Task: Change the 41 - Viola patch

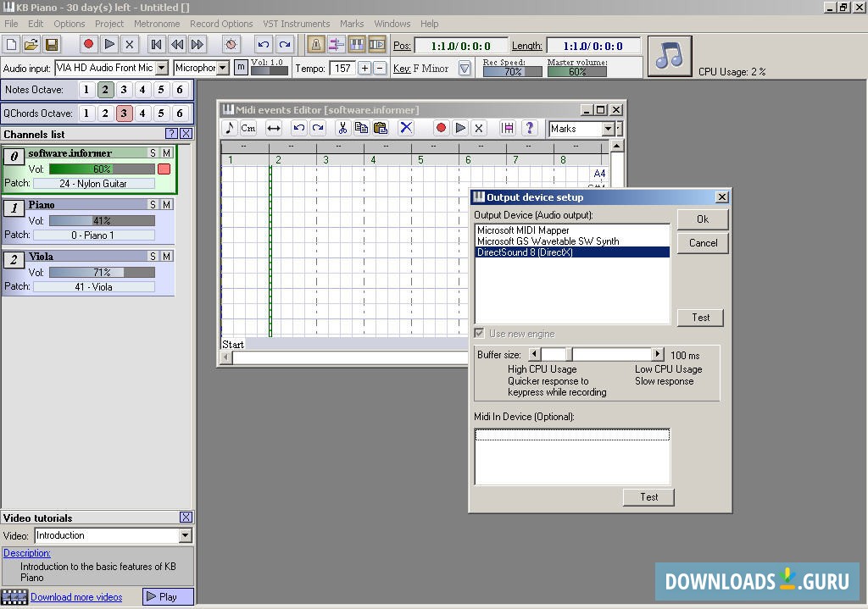Action: 93,286
